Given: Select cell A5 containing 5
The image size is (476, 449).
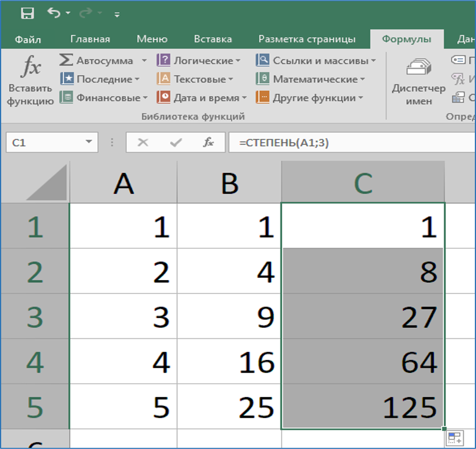Looking at the screenshot, I should pyautogui.click(x=123, y=406).
